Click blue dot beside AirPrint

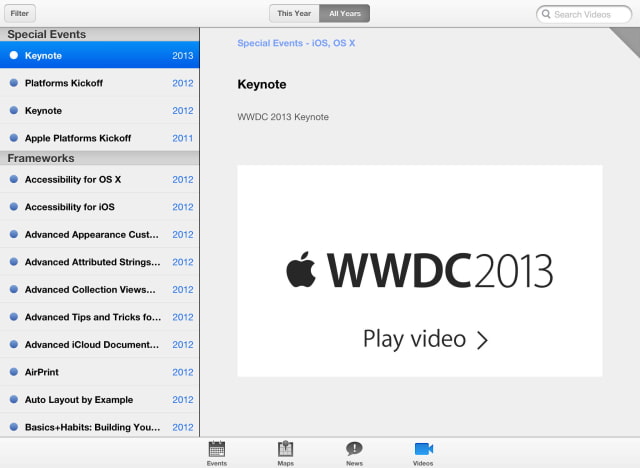[14, 372]
